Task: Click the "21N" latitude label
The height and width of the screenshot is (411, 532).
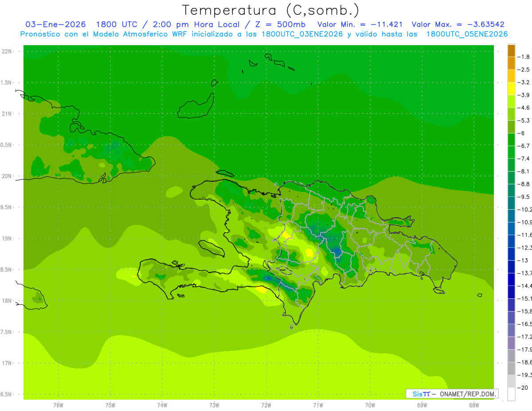Action: coord(8,114)
